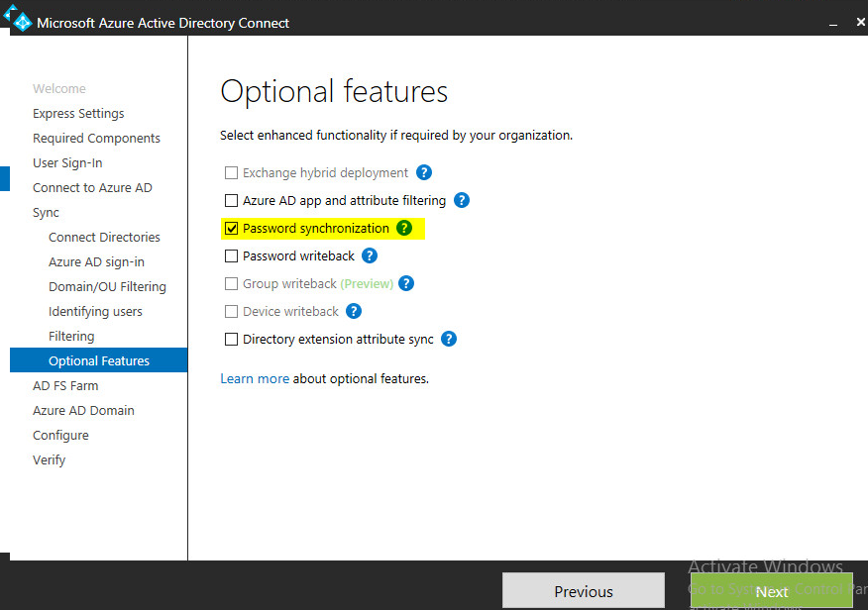Screen dimensions: 868x610
Task: Tick Directory extension attribute sync checkbox
Action: [232, 340]
